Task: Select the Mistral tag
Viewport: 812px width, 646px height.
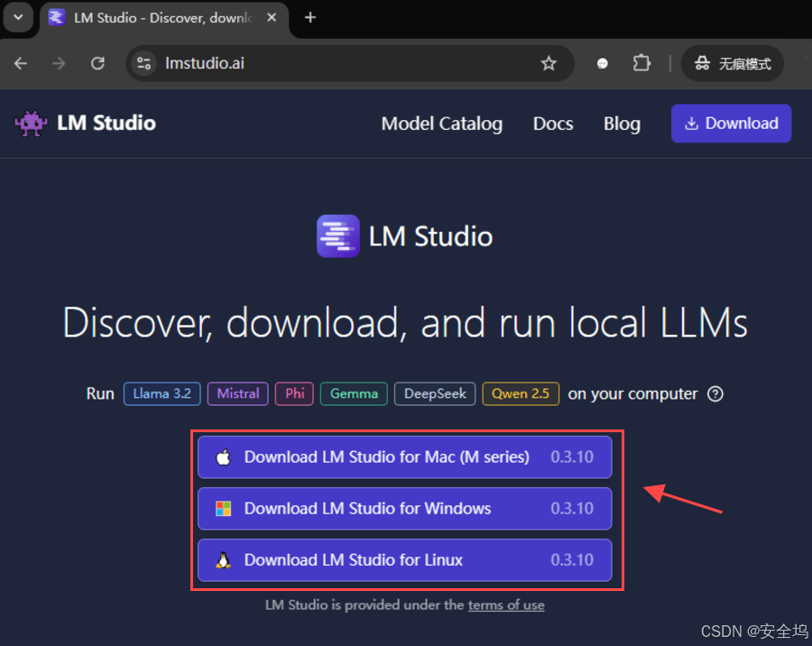Action: click(x=237, y=393)
